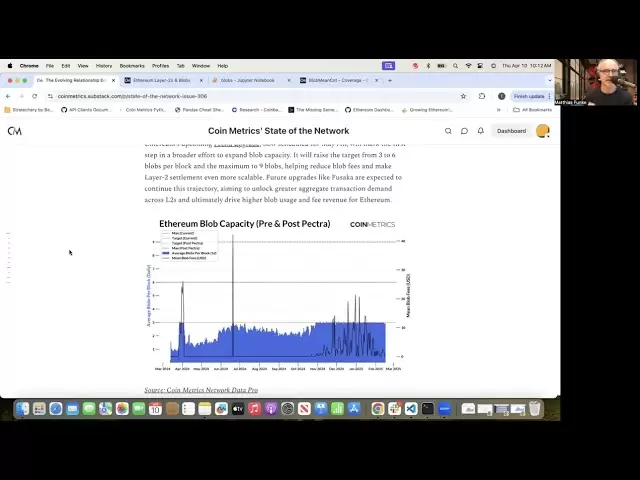The image size is (640, 480).
Task: Open the Coin Metrics Python bookmark
Action: 143,110
